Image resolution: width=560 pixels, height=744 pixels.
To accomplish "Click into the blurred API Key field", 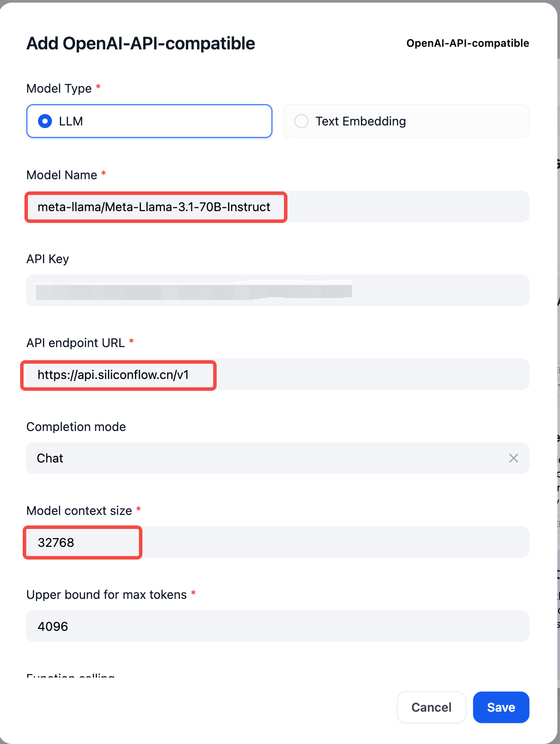I will 278,290.
